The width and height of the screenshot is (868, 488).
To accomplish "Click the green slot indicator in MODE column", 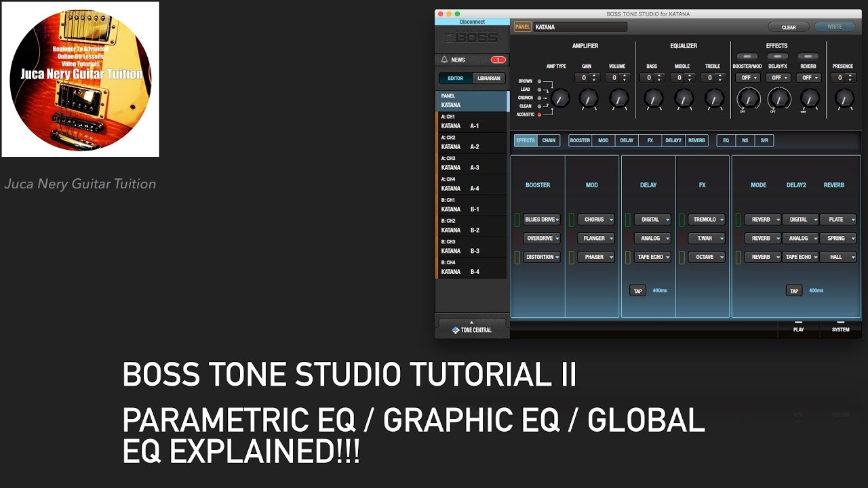I will coord(738,220).
